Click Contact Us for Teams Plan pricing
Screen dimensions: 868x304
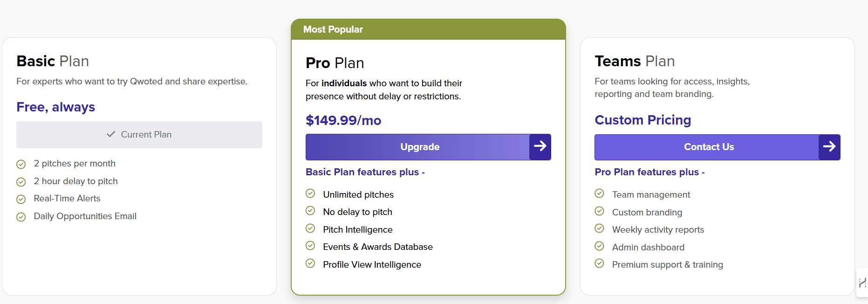[x=709, y=146]
